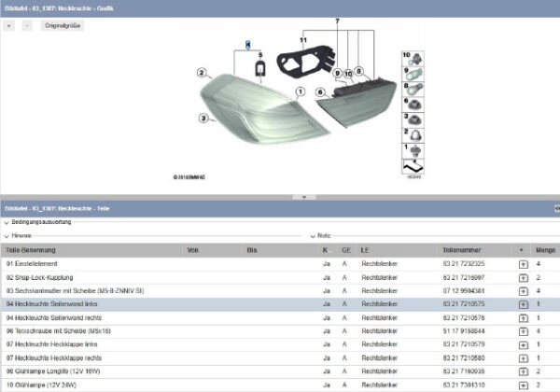Select row 07 Heckleuchte Heckklappe rechts
The height and width of the screenshot is (392, 560).
tap(280, 358)
